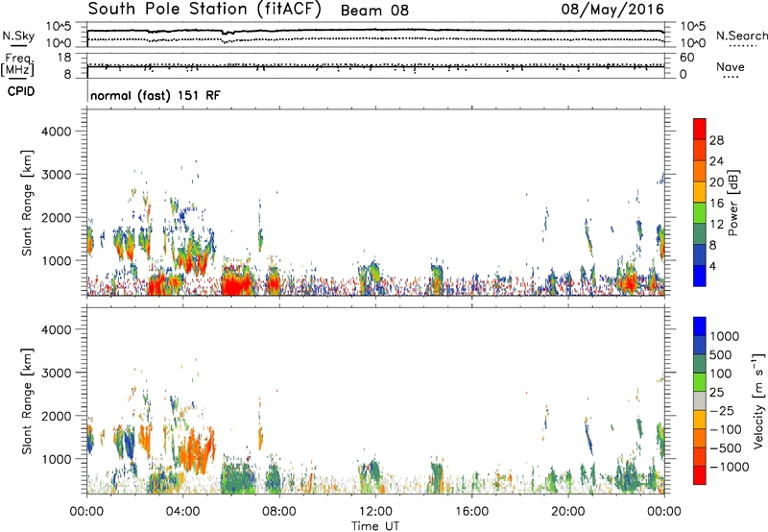The height and width of the screenshot is (532, 768).
Task: Select the blue bottom segment of Power colorbar
Action: coord(700,276)
